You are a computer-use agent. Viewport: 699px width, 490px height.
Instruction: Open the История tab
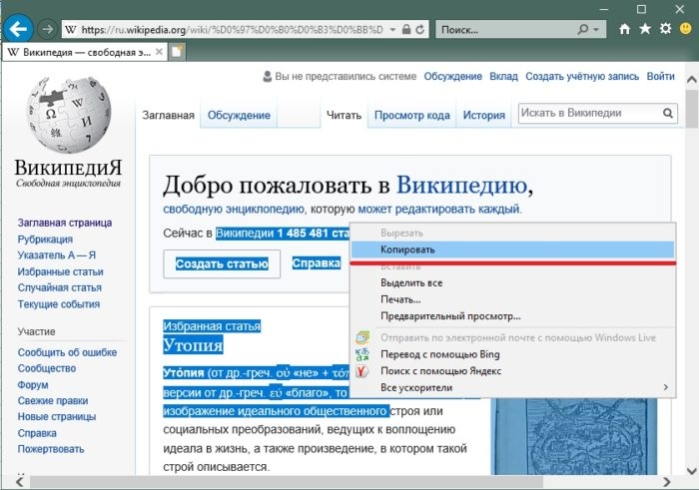(484, 115)
